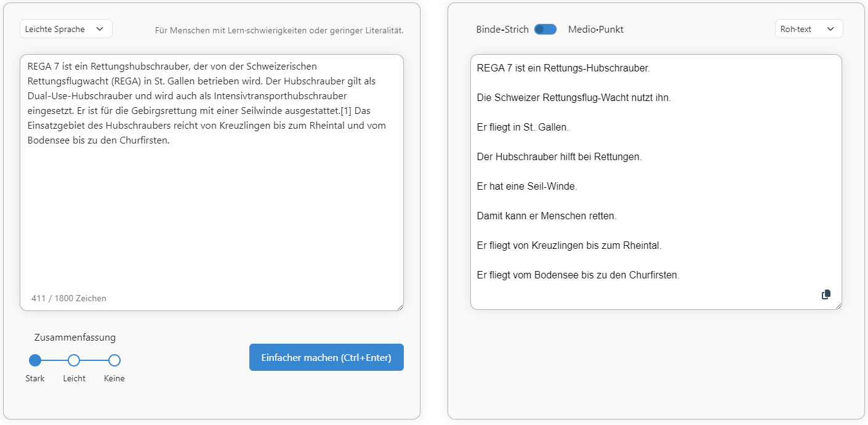The image size is (868, 425).
Task: Click the line 'Er hat eine Seil-Winde.'
Action: click(x=527, y=186)
